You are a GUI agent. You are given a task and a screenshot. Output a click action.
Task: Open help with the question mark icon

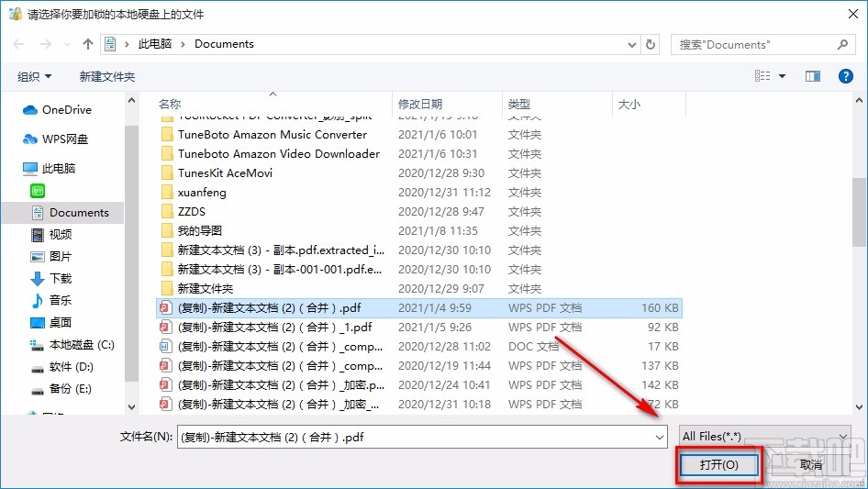[x=846, y=76]
